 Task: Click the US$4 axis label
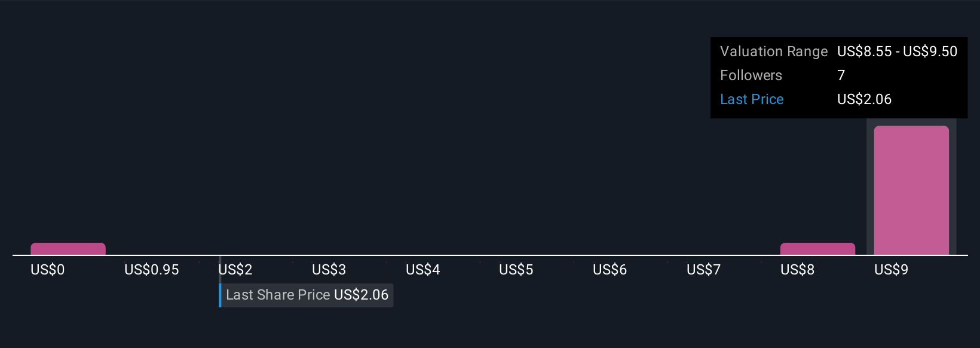423,270
